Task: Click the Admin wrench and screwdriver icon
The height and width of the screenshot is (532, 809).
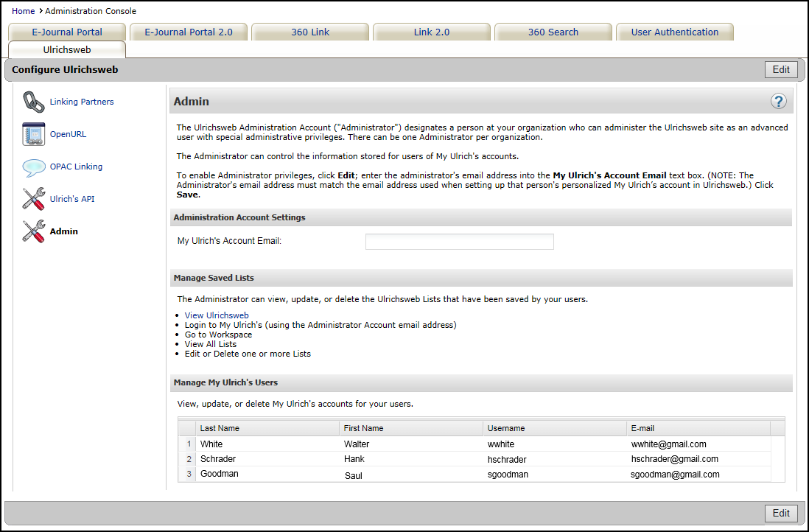Action: pos(33,231)
